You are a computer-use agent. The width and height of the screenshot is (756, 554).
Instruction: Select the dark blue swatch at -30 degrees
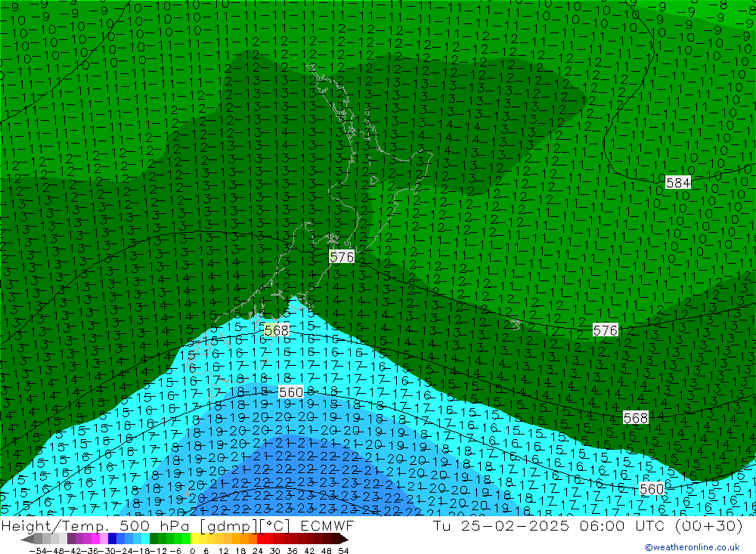click(x=113, y=539)
